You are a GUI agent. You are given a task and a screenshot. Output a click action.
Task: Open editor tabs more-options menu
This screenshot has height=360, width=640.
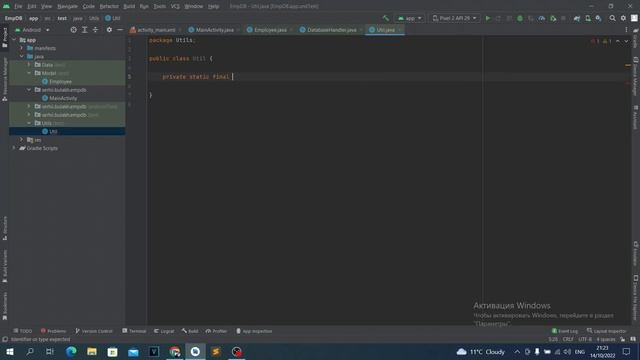[x=626, y=30]
